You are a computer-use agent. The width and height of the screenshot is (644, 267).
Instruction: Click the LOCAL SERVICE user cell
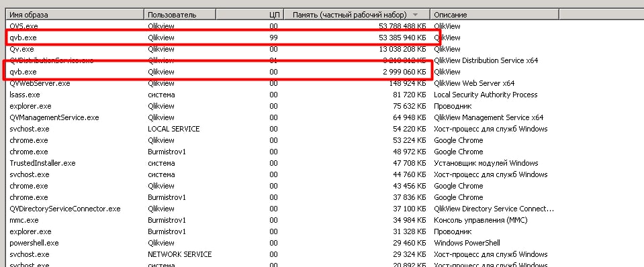174,129
